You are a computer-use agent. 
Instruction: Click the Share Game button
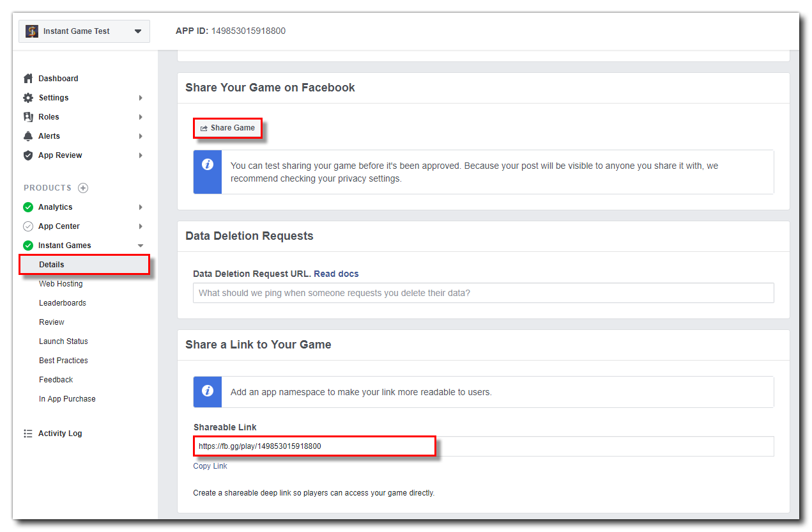227,128
